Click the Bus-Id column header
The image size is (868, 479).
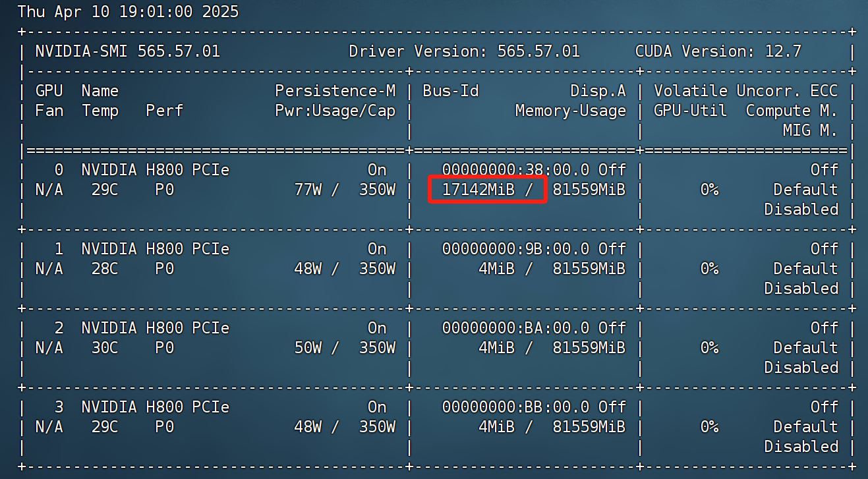(451, 91)
